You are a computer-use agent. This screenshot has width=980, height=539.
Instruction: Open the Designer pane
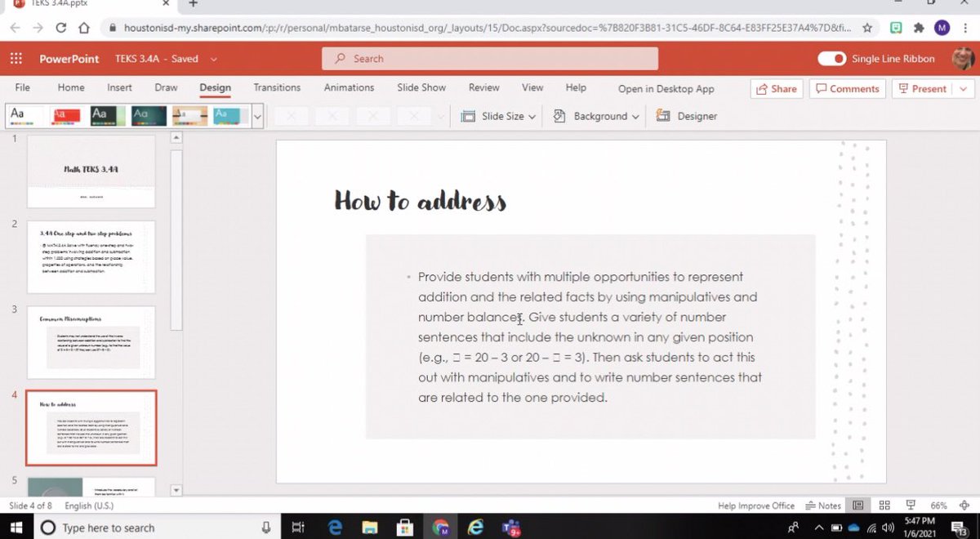point(687,116)
